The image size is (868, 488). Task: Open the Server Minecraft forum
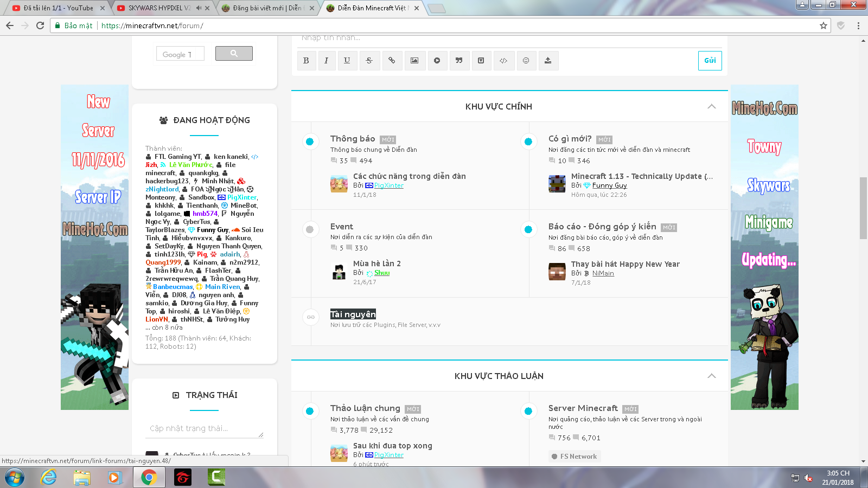coord(583,408)
